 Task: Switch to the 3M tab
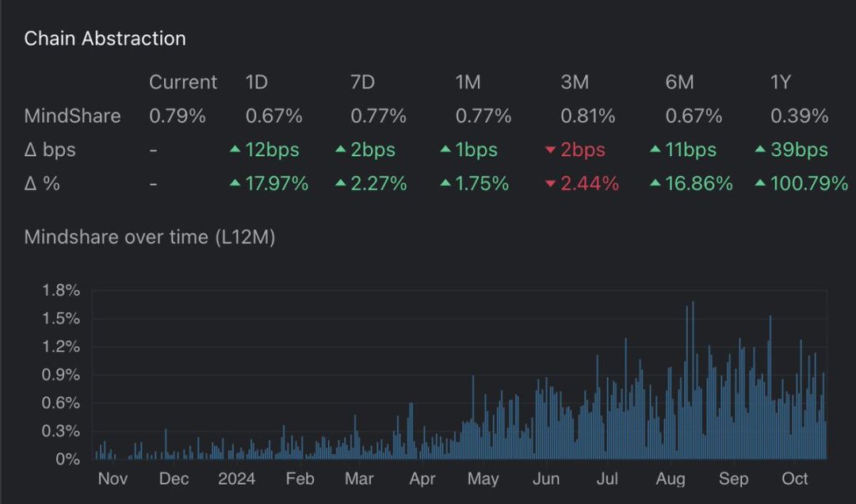[575, 82]
